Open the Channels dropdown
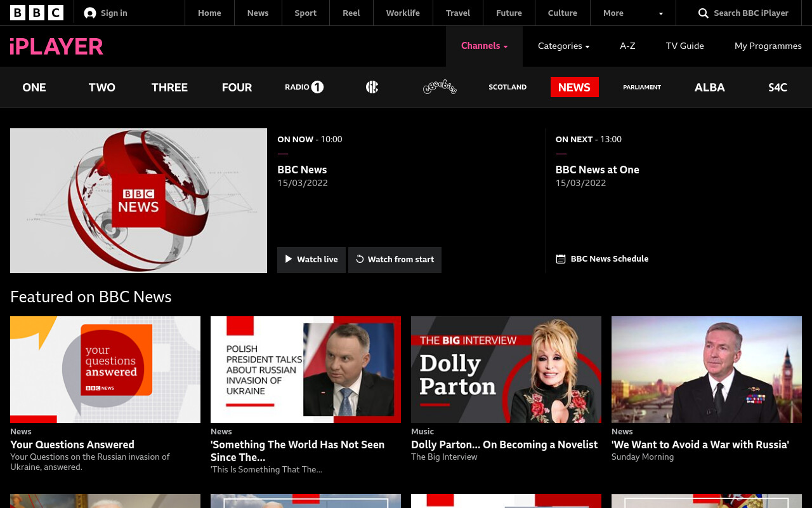The image size is (812, 508). [484, 46]
